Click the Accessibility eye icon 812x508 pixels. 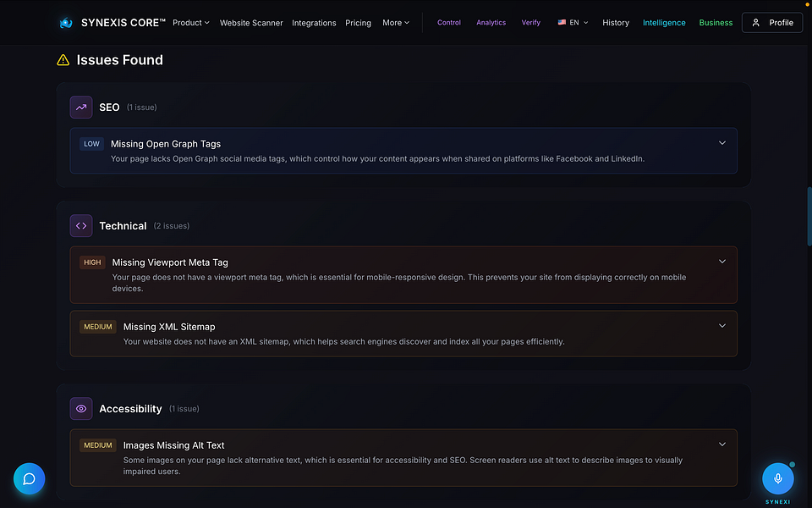point(81,409)
